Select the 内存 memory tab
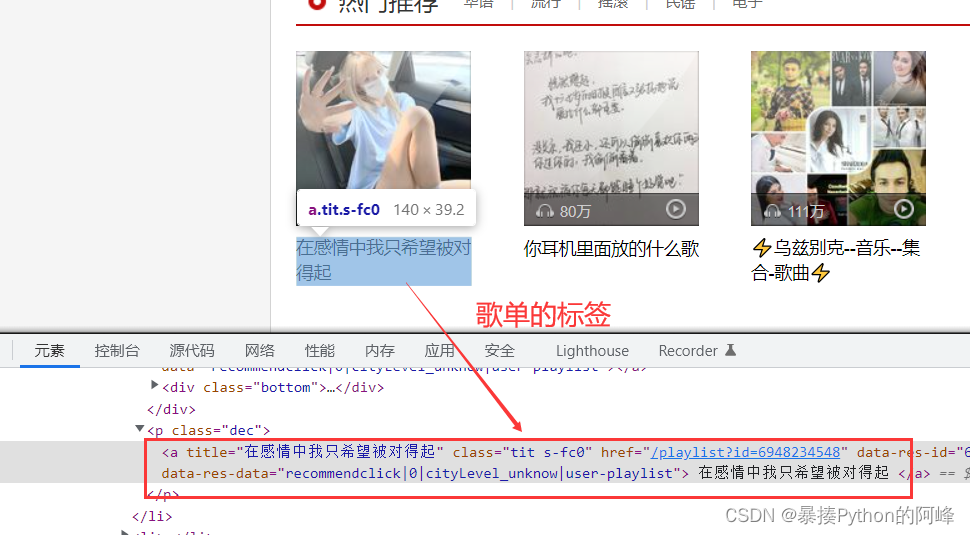Viewport: 970px width, 535px height. (379, 351)
